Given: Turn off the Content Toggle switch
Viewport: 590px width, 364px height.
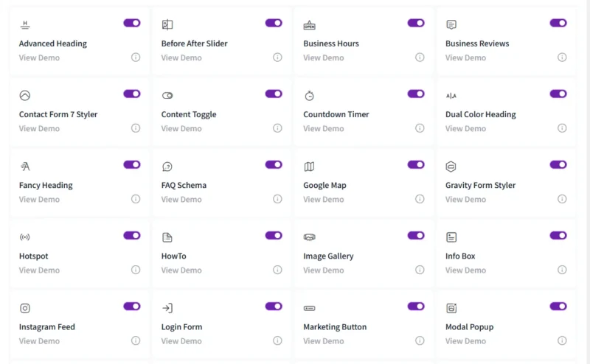Looking at the screenshot, I should (x=274, y=94).
